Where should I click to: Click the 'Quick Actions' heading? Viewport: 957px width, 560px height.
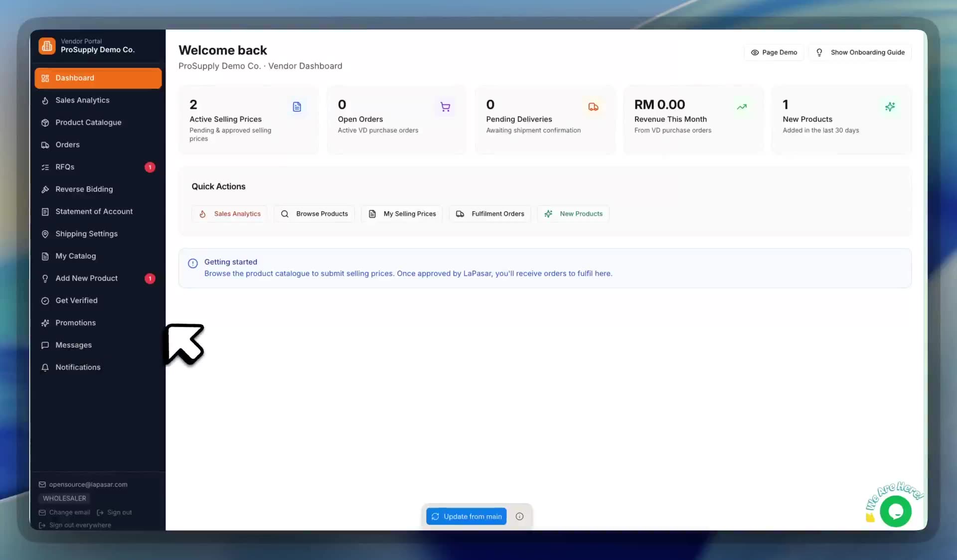tap(218, 187)
